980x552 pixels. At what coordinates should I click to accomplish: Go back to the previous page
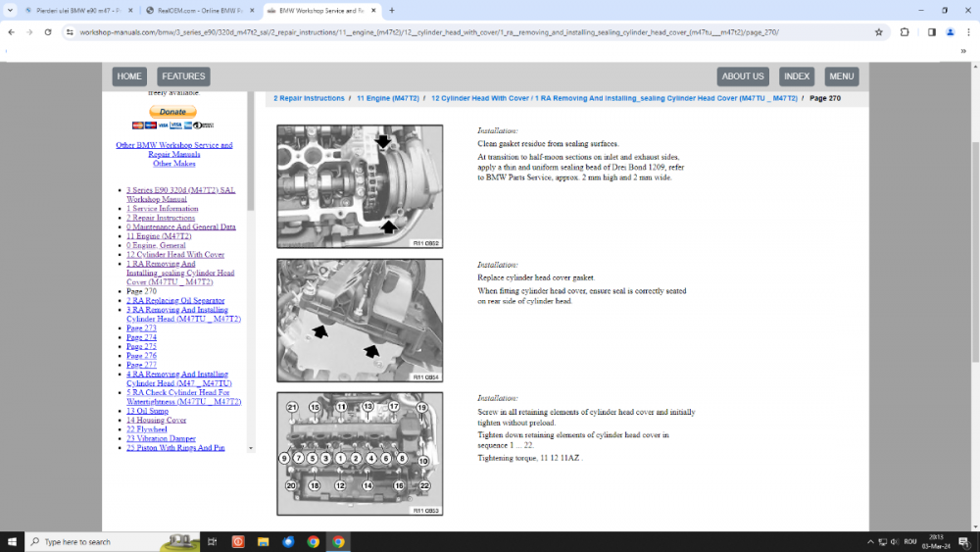click(11, 32)
